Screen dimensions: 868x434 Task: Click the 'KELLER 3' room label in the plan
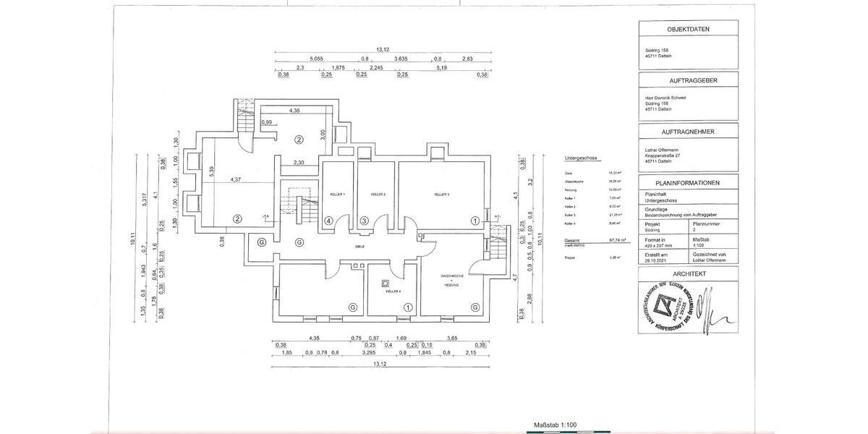[442, 194]
